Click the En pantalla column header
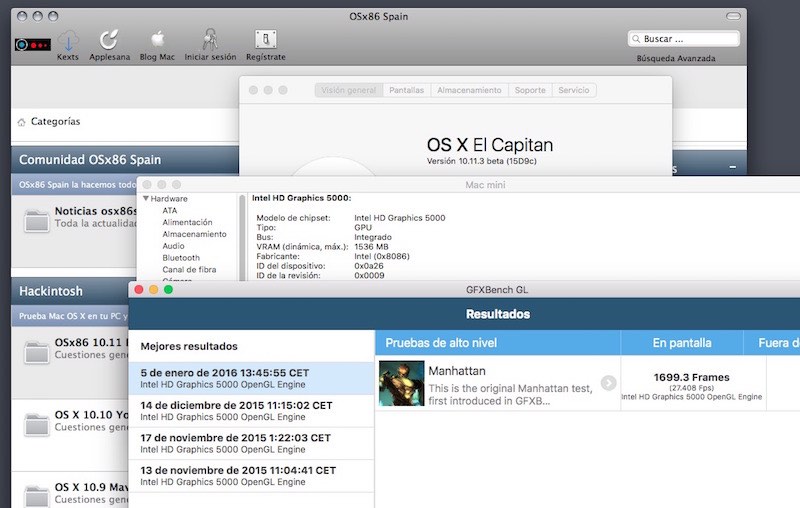The width and height of the screenshot is (800, 508). click(x=682, y=343)
